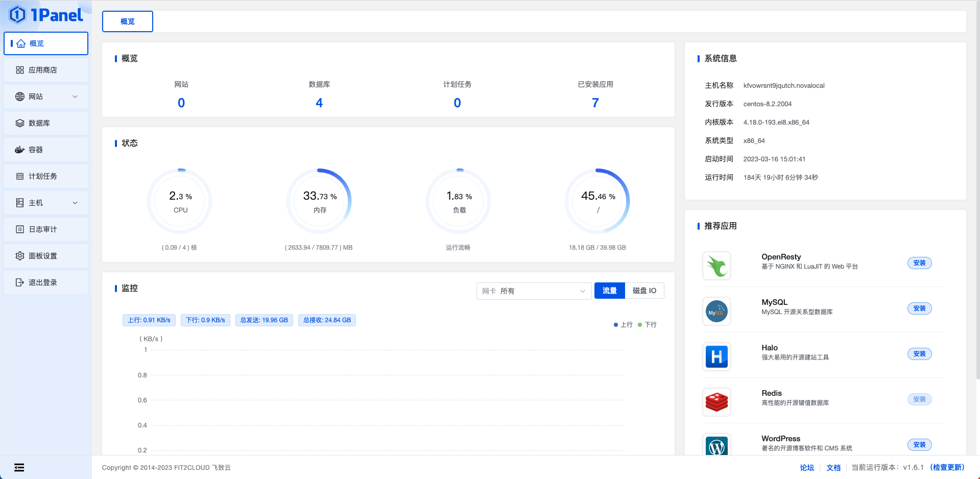Click the CPU usage gauge

tap(180, 201)
